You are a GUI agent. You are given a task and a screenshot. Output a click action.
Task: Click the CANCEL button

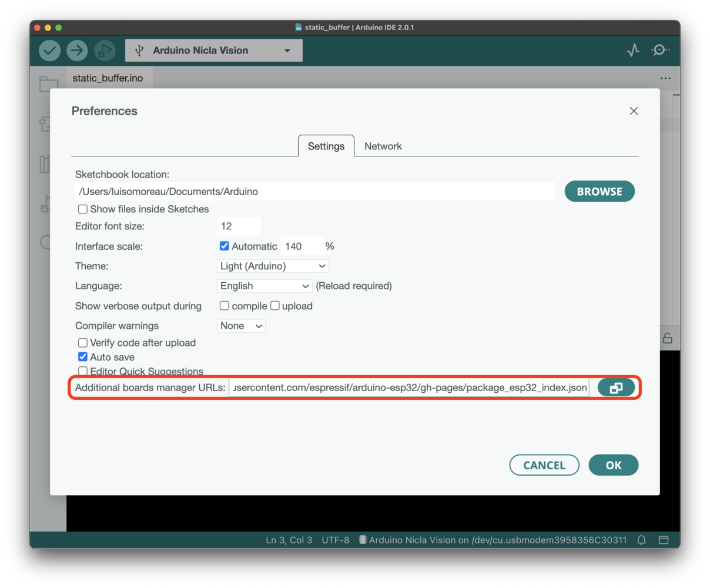(x=544, y=465)
